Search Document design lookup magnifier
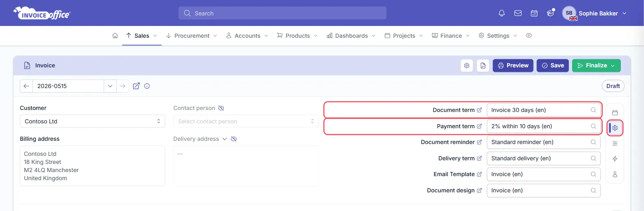 (593, 190)
